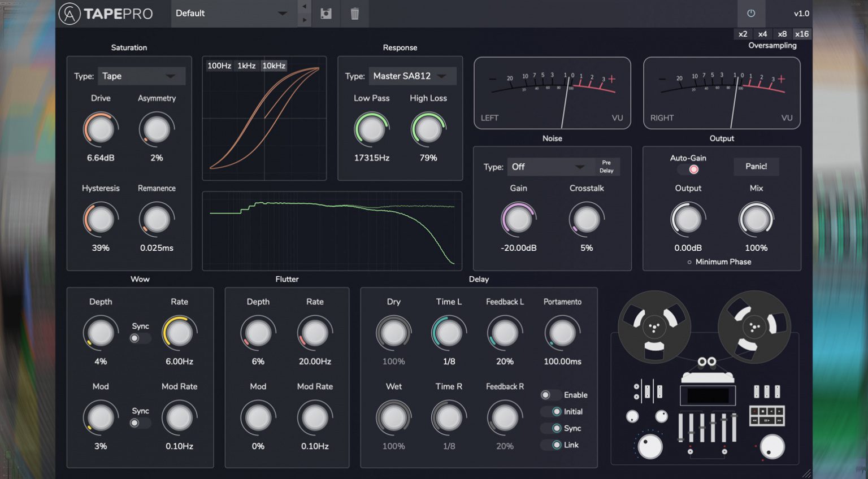Open the preset dropdown showing Default
The height and width of the screenshot is (479, 868).
pos(233,14)
